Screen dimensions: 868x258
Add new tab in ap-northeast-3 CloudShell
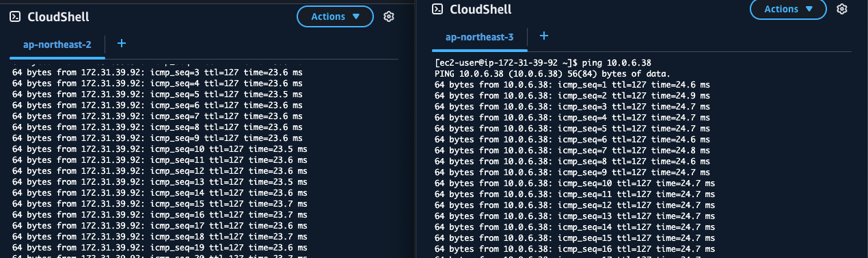coord(544,36)
